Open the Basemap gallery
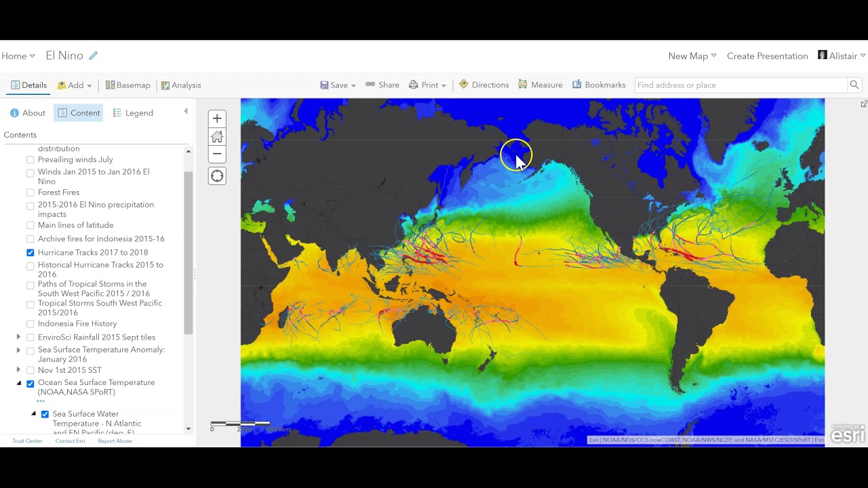Viewport: 868px width, 488px height. (x=127, y=85)
